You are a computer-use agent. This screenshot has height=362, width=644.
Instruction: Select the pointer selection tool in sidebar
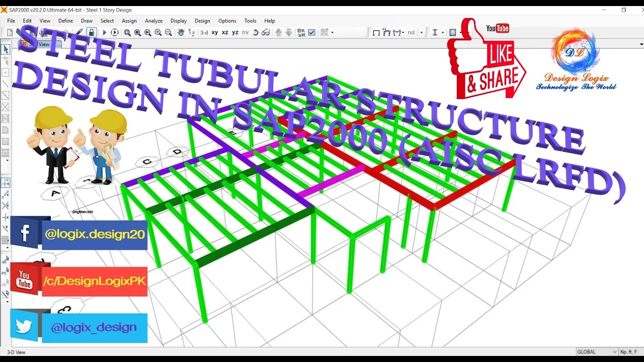[x=6, y=49]
